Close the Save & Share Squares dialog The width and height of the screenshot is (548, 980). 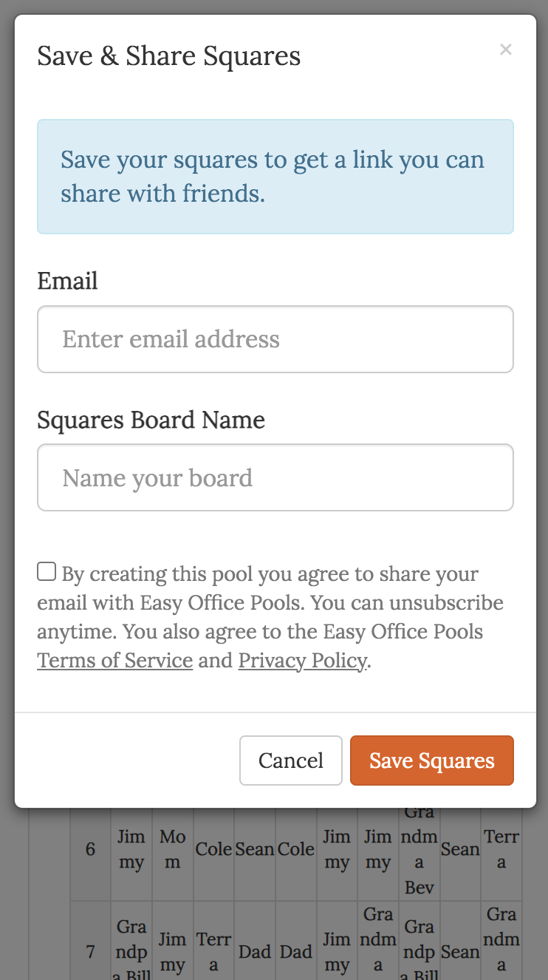click(505, 50)
